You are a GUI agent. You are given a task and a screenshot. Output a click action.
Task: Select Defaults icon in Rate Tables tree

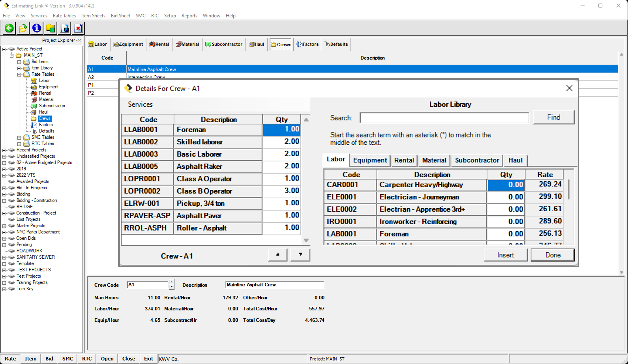tap(34, 131)
